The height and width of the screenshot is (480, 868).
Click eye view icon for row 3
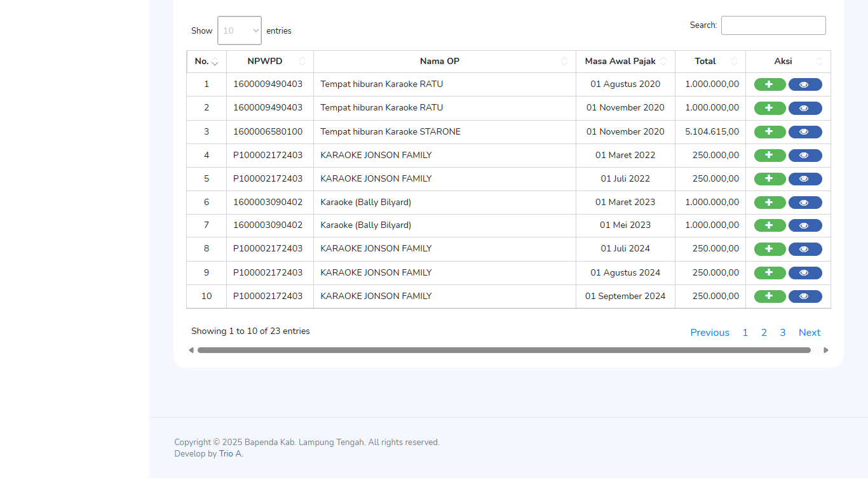point(804,132)
